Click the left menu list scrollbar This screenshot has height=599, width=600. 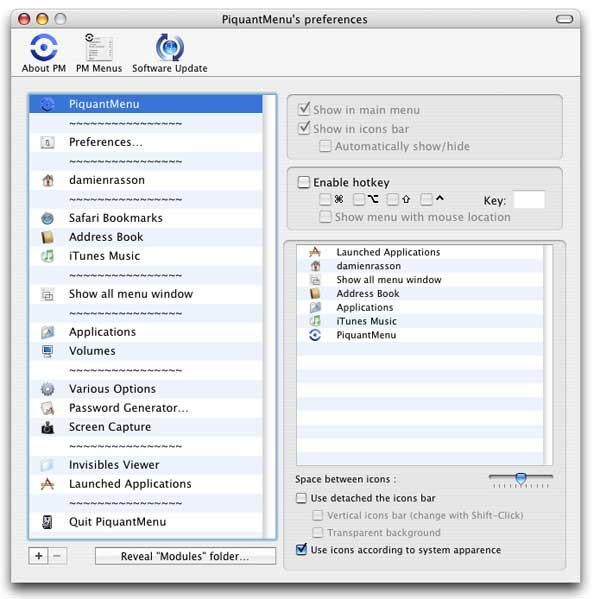pyautogui.click(x=269, y=317)
